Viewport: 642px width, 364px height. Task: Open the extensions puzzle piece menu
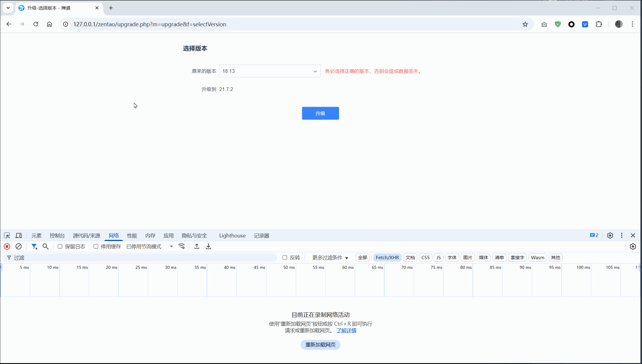click(x=598, y=24)
